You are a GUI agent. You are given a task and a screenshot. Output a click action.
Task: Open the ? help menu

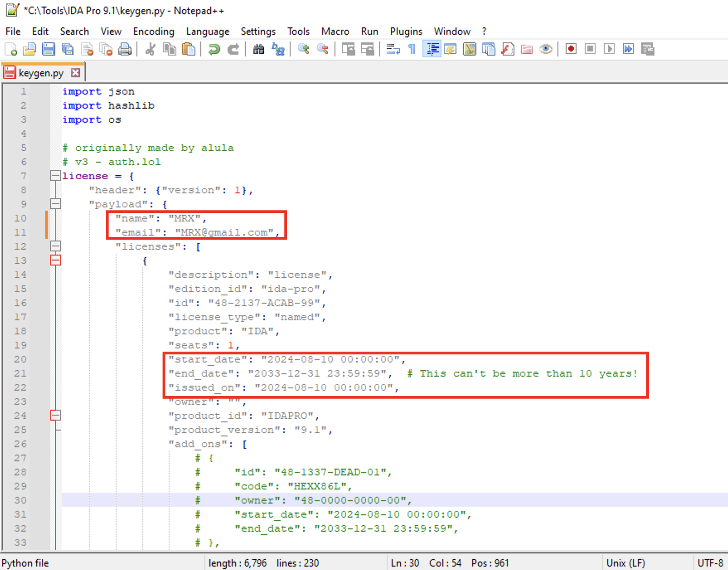(484, 31)
